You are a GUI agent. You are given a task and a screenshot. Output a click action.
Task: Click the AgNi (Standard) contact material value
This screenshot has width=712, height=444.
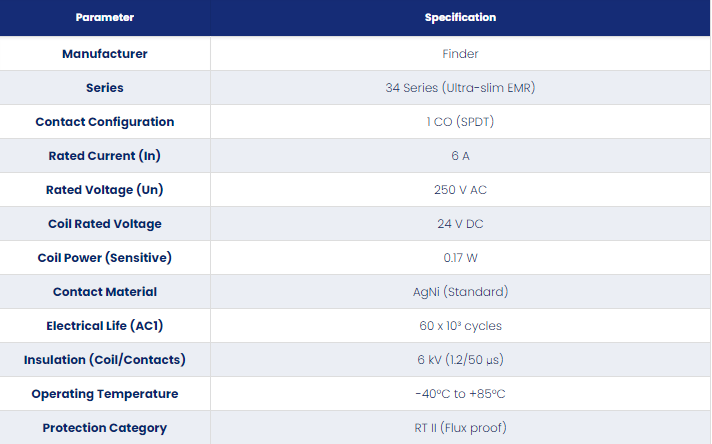(x=460, y=291)
